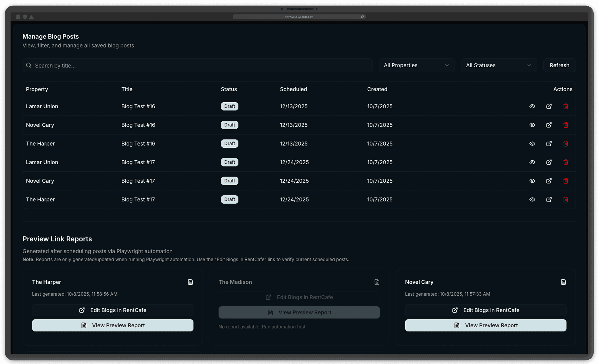
Task: Click the external link icon on Lamar Union Blog Test #17 row
Action: click(549, 162)
